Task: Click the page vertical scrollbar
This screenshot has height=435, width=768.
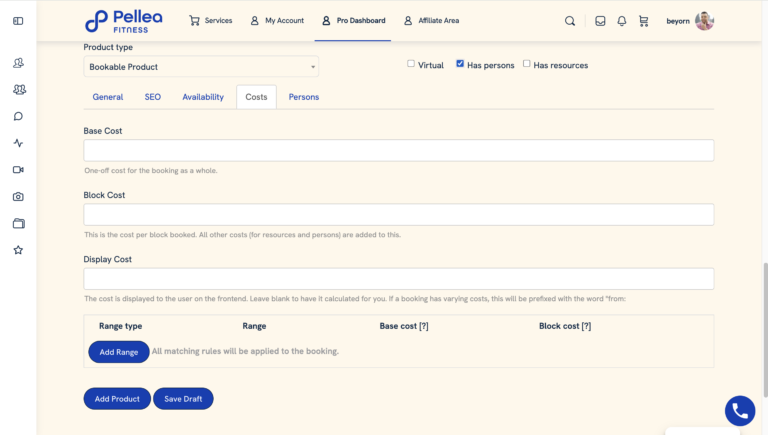Action: pyautogui.click(x=765, y=329)
